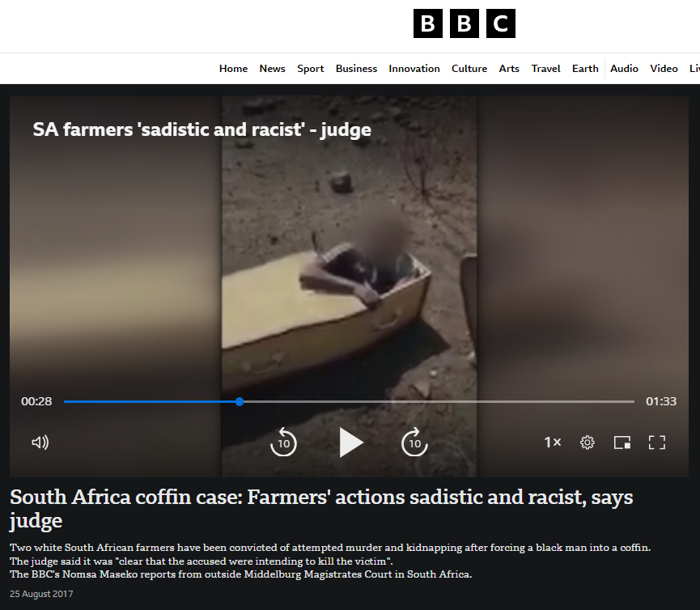This screenshot has width=700, height=610.
Task: Go to the News section
Action: tap(273, 69)
